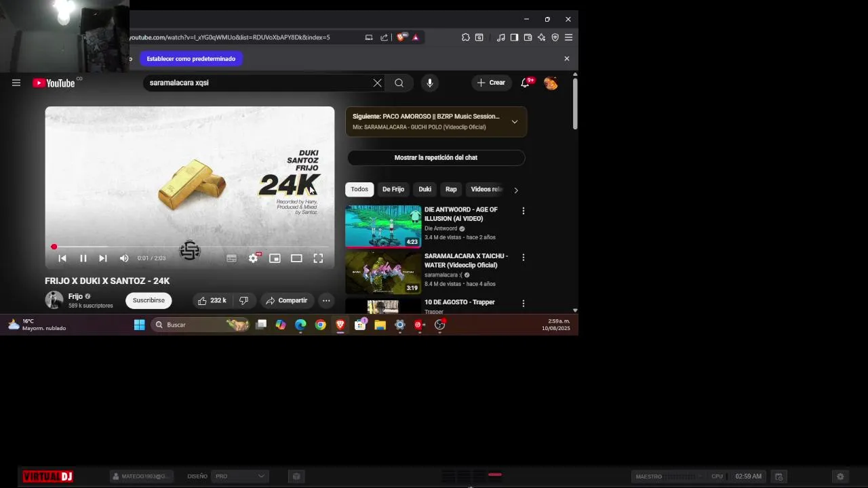This screenshot has height=488, width=868.
Task: Expand the Siguiente mix playlist panel
Action: point(514,122)
